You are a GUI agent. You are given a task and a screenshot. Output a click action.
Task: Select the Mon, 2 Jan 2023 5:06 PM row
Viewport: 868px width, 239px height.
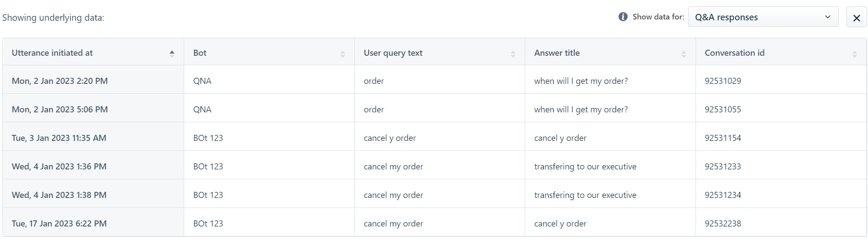434,109
